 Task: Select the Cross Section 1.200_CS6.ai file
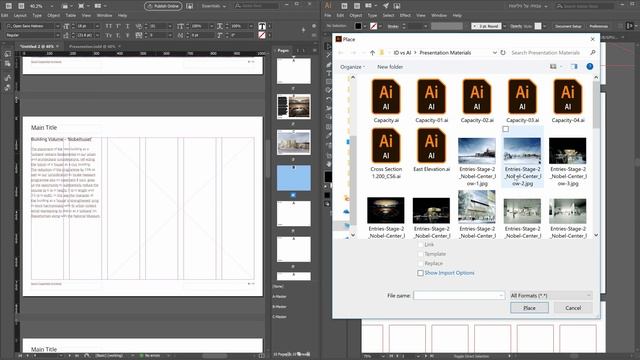pos(386,153)
